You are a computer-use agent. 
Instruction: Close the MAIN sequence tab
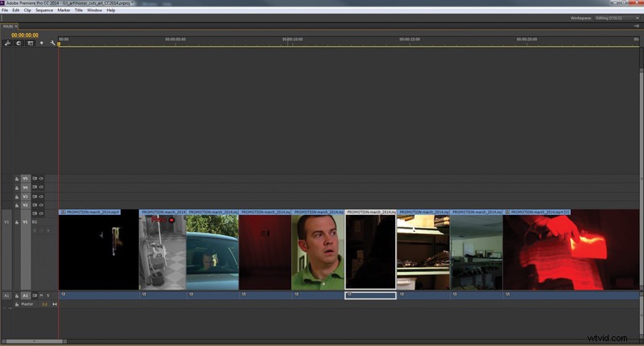[x=16, y=27]
